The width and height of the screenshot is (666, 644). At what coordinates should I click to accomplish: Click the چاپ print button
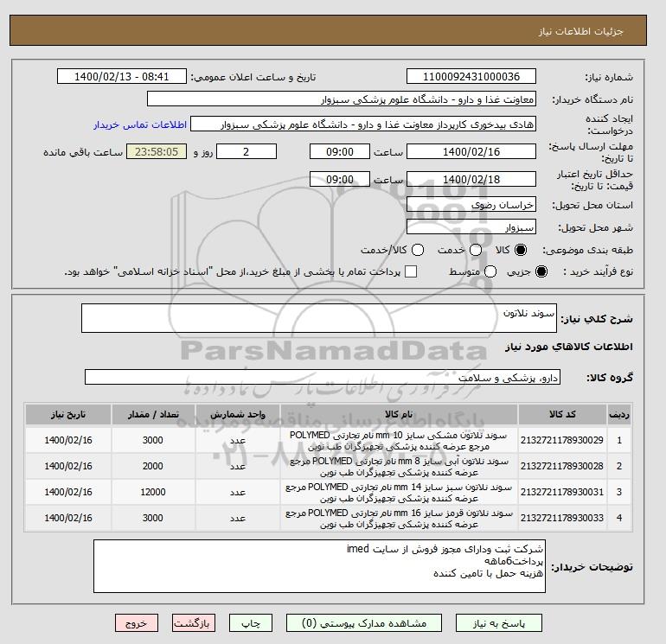tap(251, 623)
